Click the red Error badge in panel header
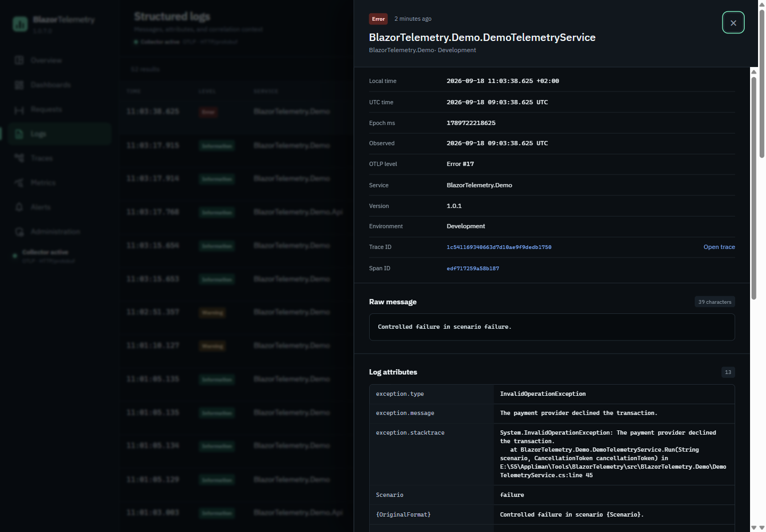 [378, 19]
